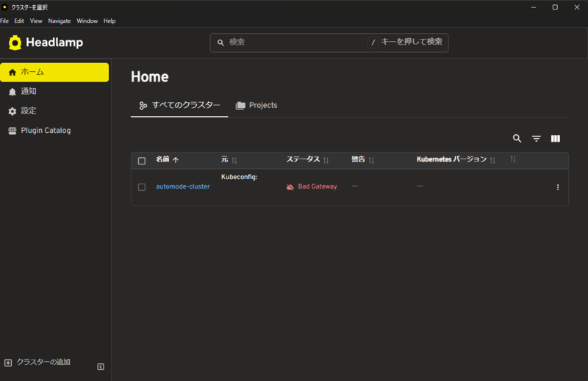The image size is (588, 381).
Task: Open table search with magnifier icon
Action: [517, 139]
